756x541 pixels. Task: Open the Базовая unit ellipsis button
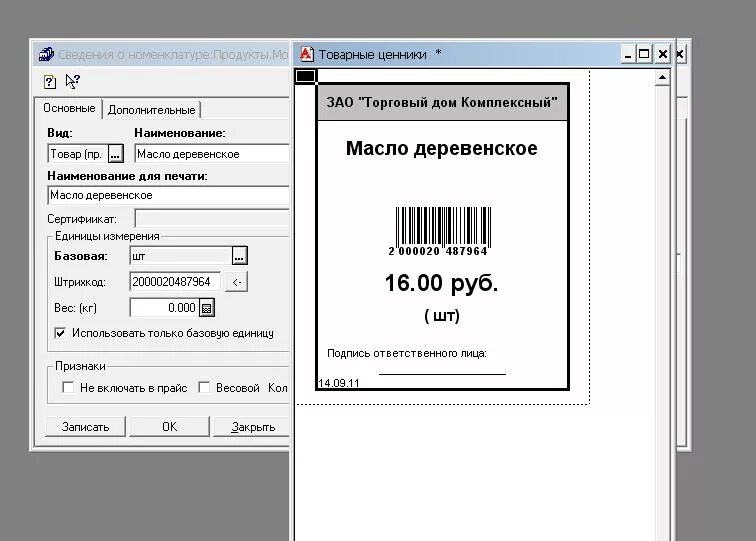pos(239,256)
